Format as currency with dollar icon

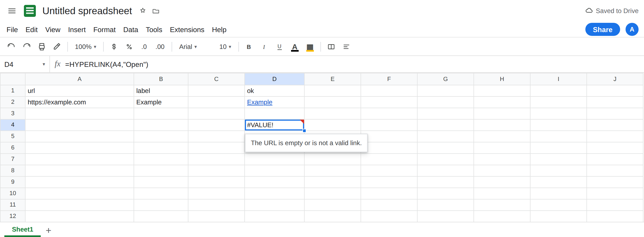click(114, 47)
